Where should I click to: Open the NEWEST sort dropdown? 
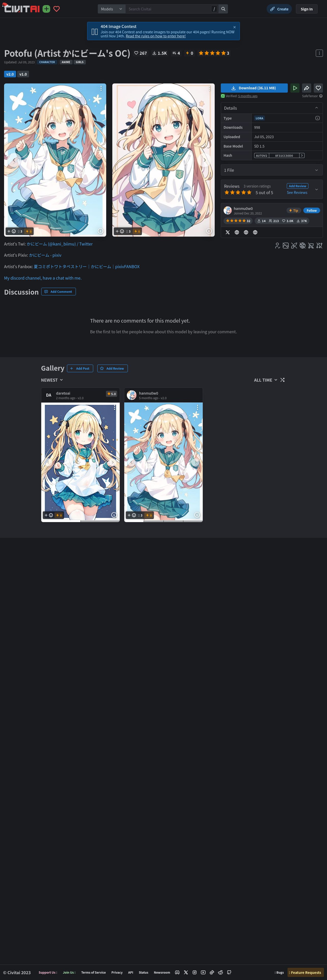[x=52, y=380]
